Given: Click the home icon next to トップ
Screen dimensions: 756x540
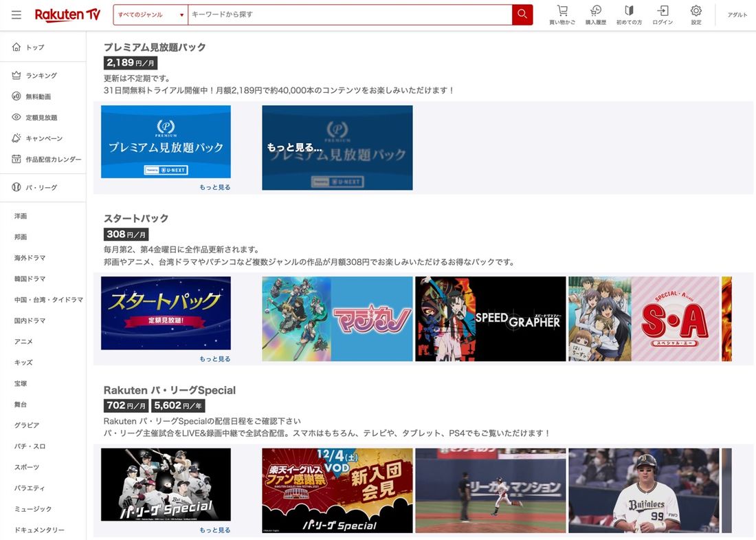Looking at the screenshot, I should [16, 47].
